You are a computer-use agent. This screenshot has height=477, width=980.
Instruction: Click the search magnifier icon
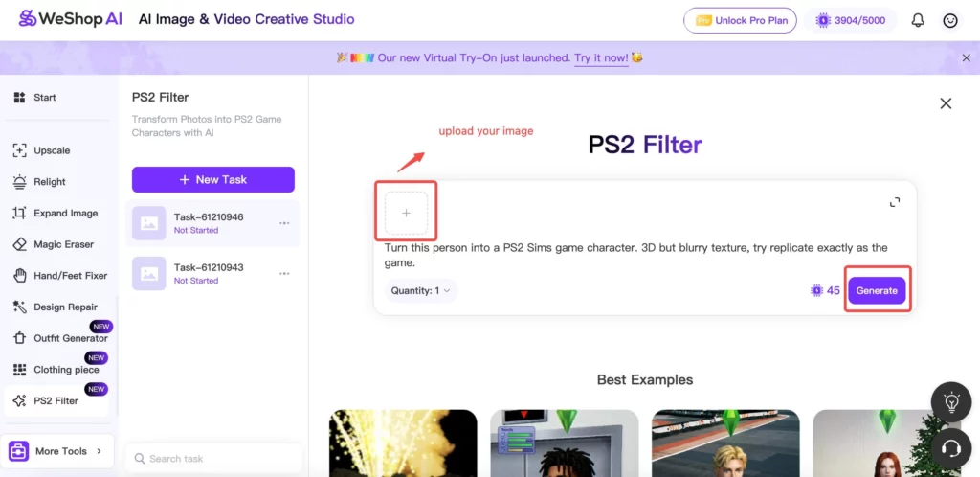[140, 458]
